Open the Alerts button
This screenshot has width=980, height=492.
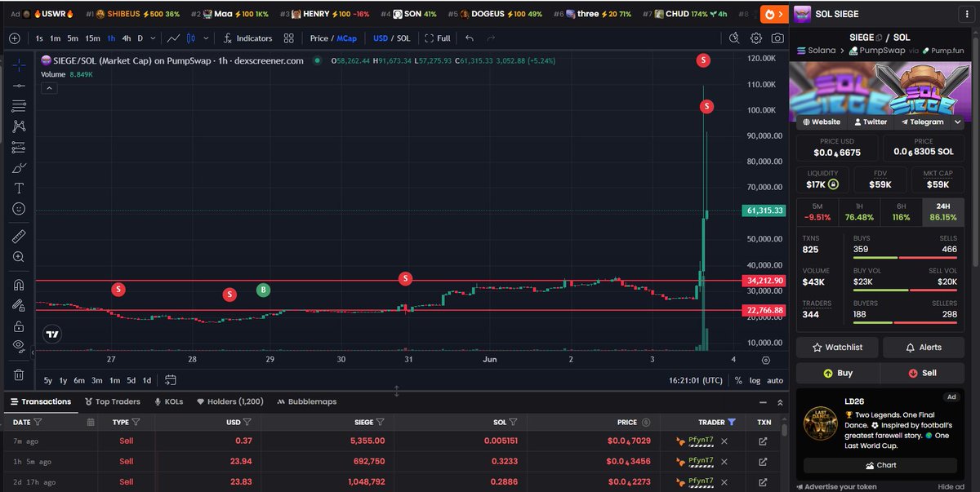point(923,347)
